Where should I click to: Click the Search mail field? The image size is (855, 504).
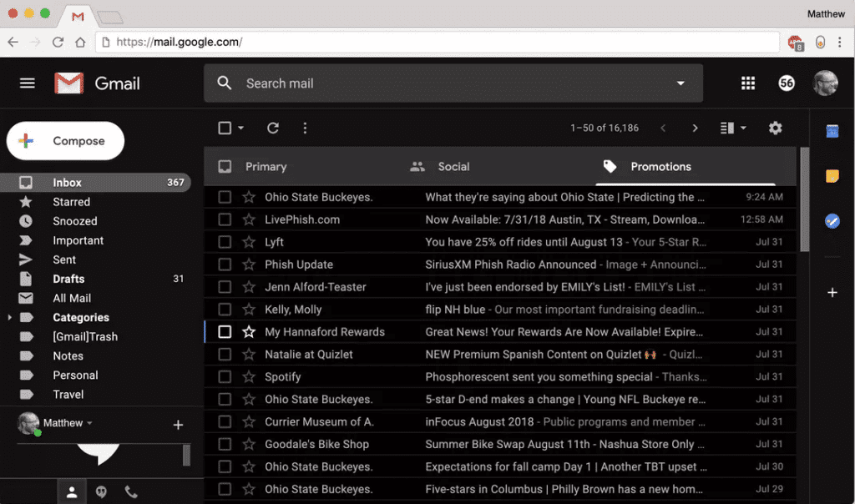click(453, 83)
